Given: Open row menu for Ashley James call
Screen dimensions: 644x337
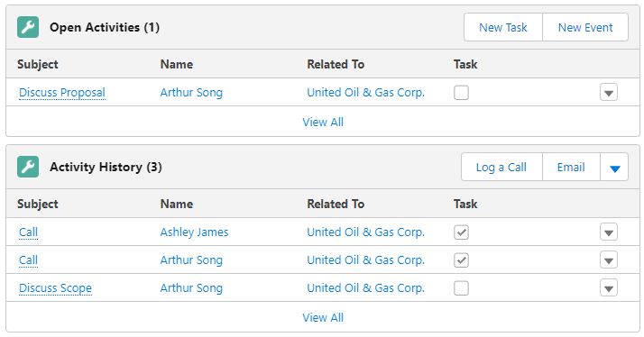Looking at the screenshot, I should click(608, 232).
